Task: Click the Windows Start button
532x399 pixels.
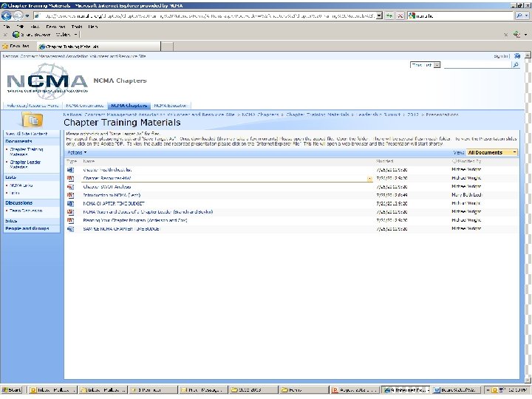Action: point(12,390)
